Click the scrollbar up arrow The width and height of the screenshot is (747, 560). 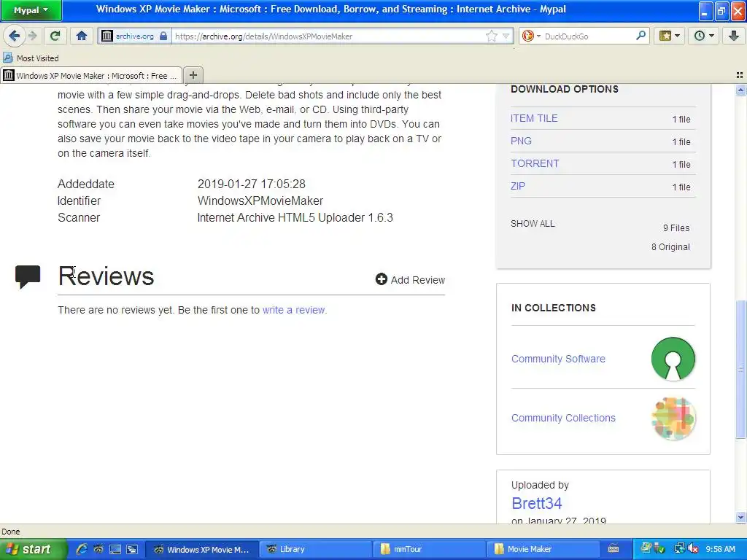point(740,90)
